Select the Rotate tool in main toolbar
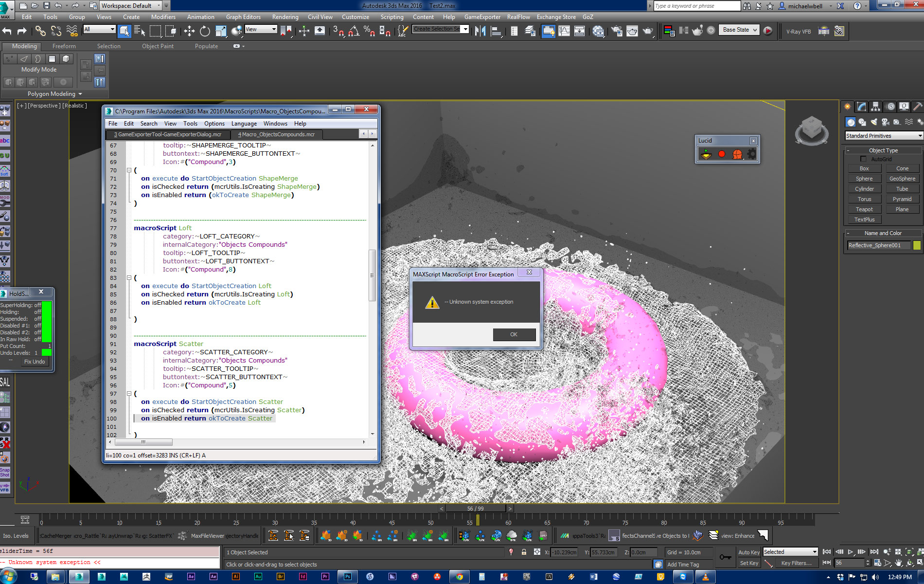Image resolution: width=924 pixels, height=584 pixels. click(x=205, y=31)
